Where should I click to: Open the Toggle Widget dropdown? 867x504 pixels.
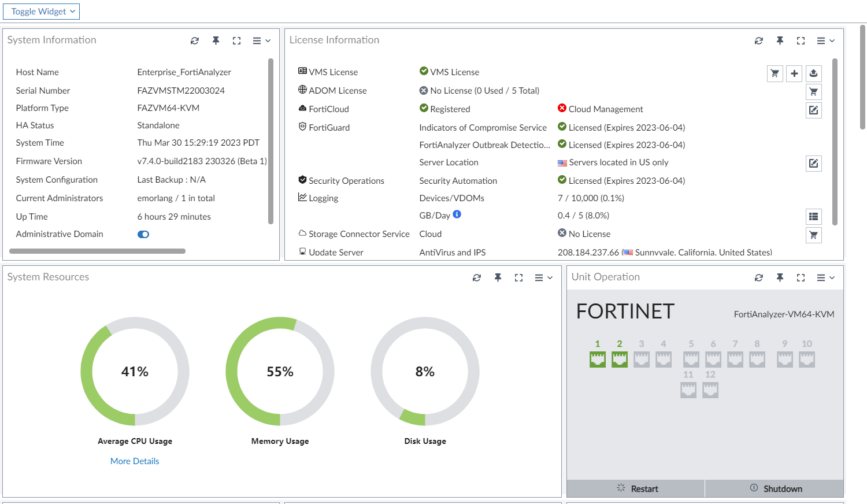(x=41, y=12)
